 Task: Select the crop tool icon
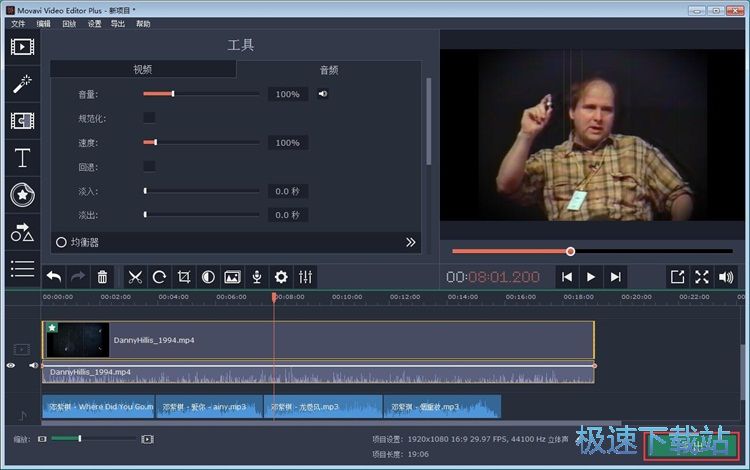coord(184,277)
